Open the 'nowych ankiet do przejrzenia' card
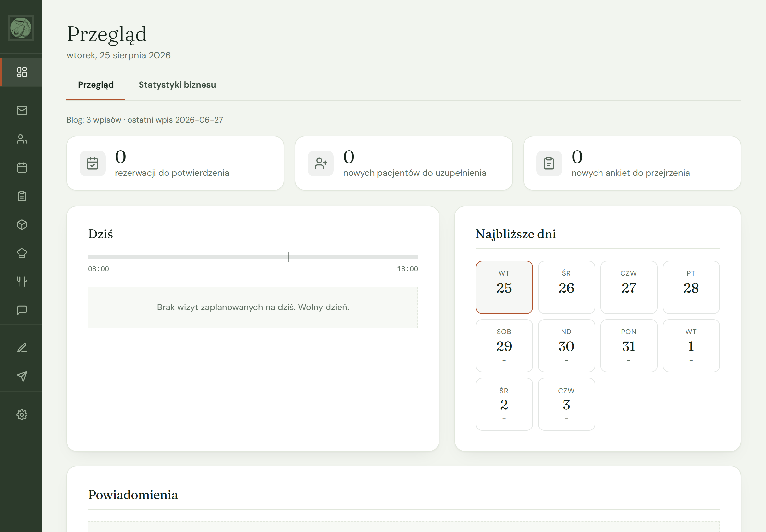 point(632,163)
